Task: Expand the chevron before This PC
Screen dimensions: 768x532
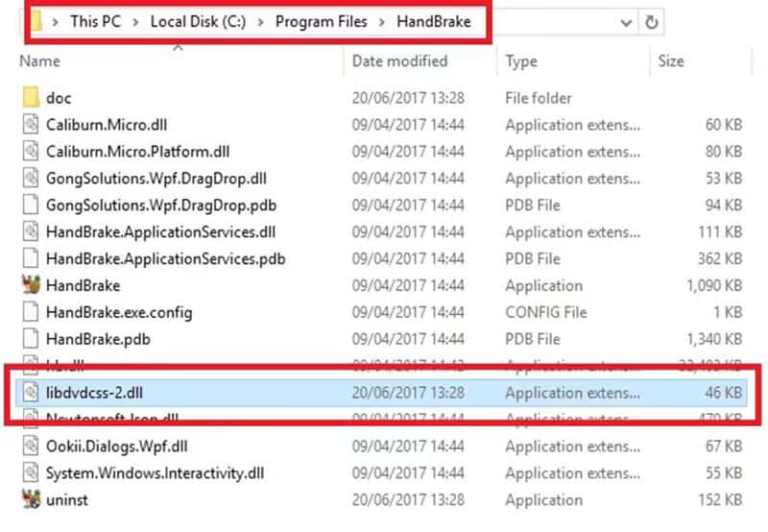Action: 56,22
